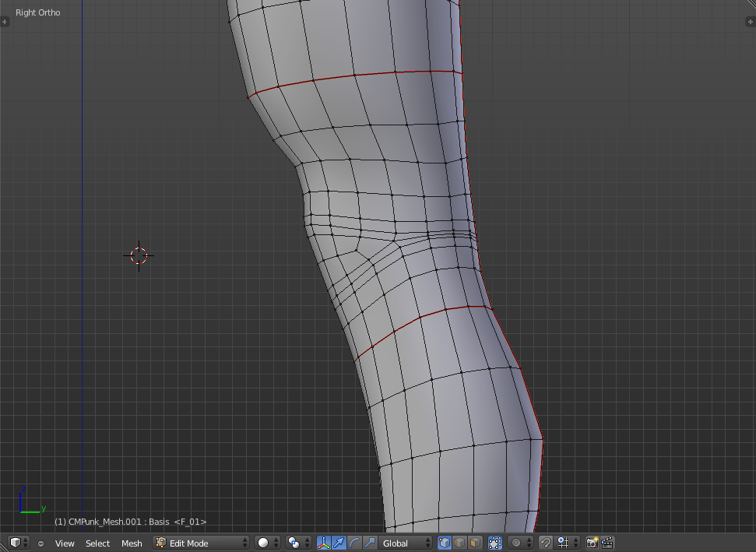Select the translate manipulator arrow icon
The image size is (756, 552).
tap(339, 543)
